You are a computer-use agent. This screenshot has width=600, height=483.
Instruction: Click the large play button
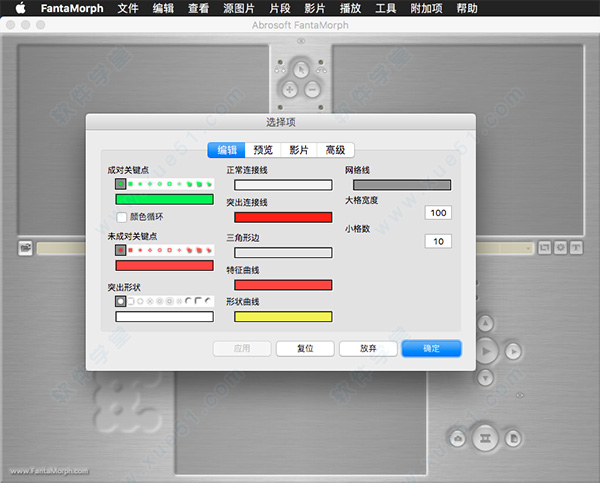point(486,351)
